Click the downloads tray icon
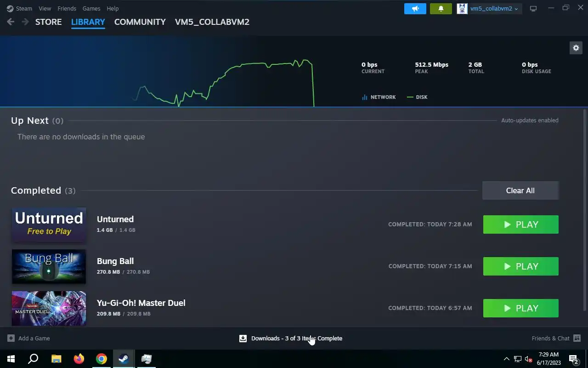 pos(243,338)
